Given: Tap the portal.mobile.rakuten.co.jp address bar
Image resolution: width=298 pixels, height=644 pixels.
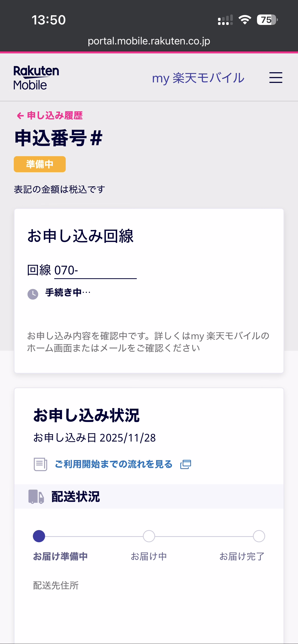Looking at the screenshot, I should tap(149, 41).
